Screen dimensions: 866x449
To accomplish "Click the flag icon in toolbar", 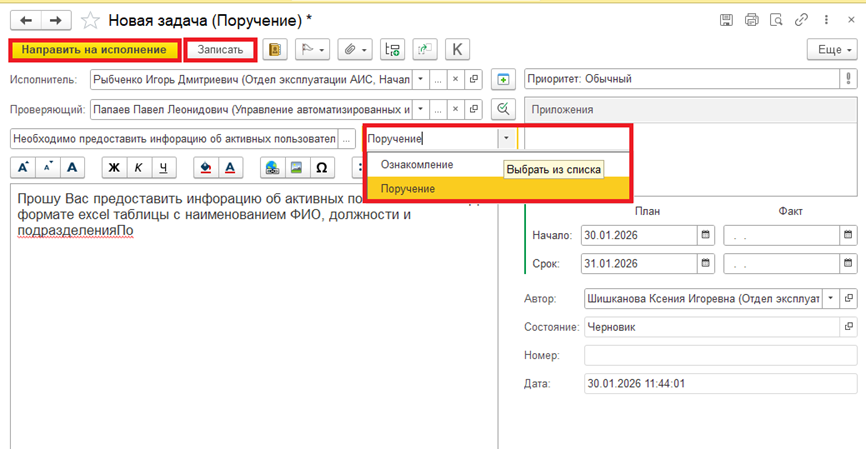I will pyautogui.click(x=311, y=49).
